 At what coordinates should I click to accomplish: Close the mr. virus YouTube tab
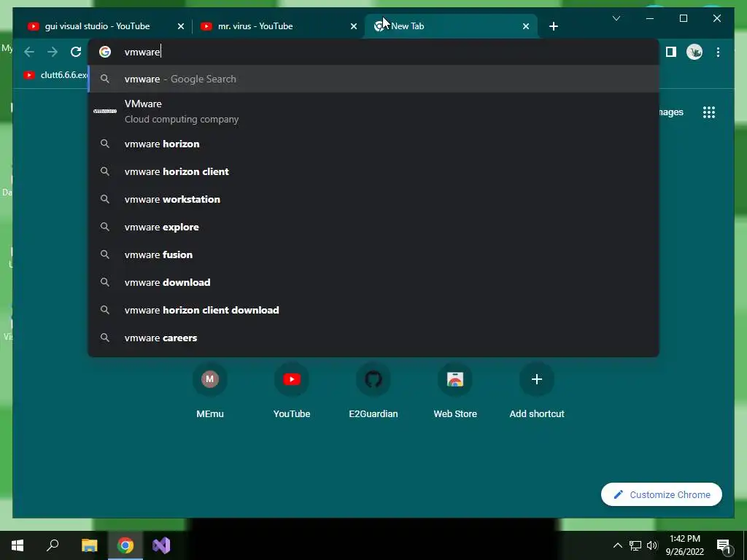point(354,26)
